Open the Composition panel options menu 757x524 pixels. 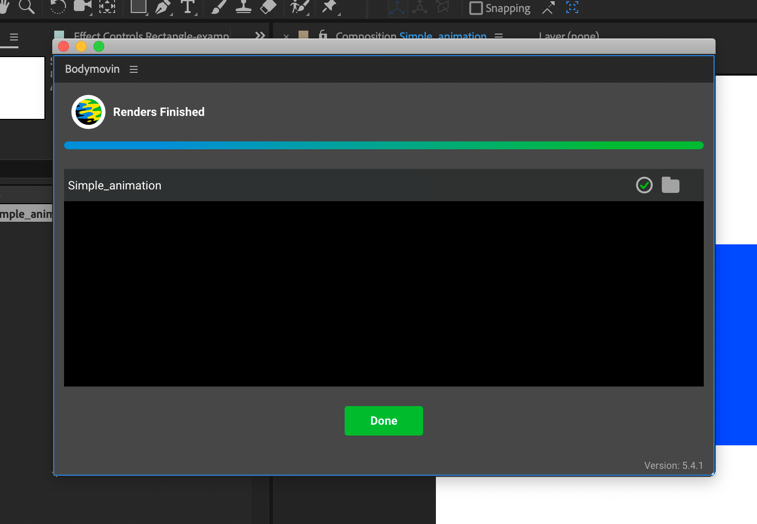(x=498, y=36)
